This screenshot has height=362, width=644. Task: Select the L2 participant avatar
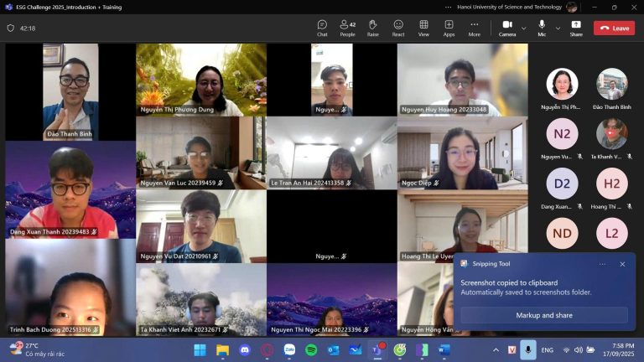611,233
